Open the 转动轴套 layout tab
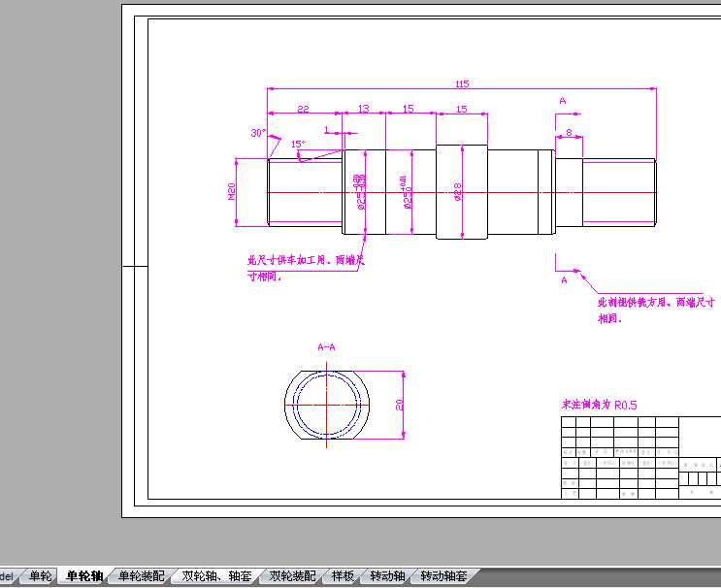 click(444, 575)
